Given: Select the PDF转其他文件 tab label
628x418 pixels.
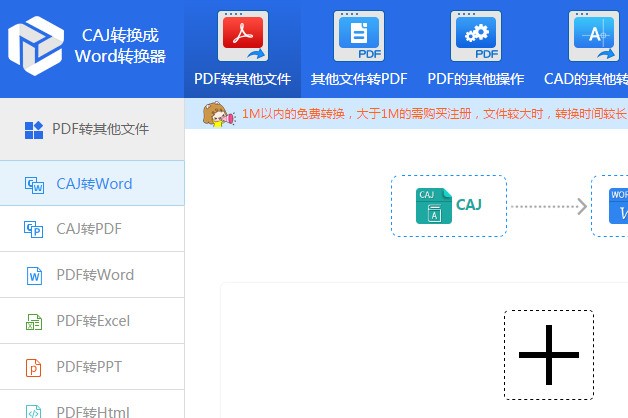Looking at the screenshot, I should pyautogui.click(x=242, y=79).
